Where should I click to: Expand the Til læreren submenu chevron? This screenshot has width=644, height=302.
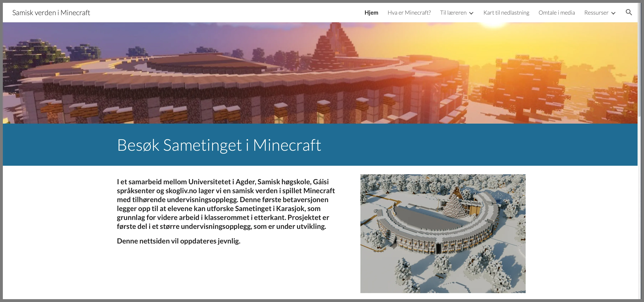(471, 13)
